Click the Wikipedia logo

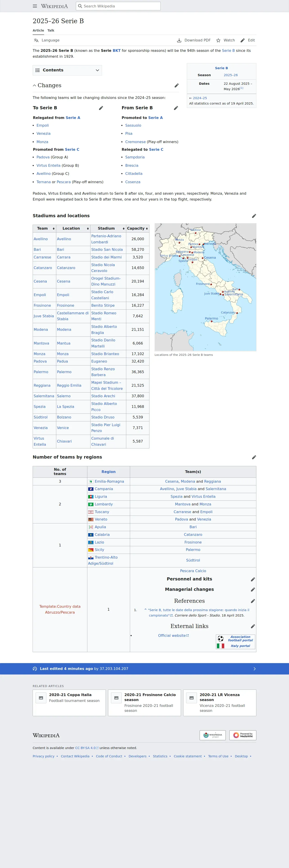coord(54,6)
